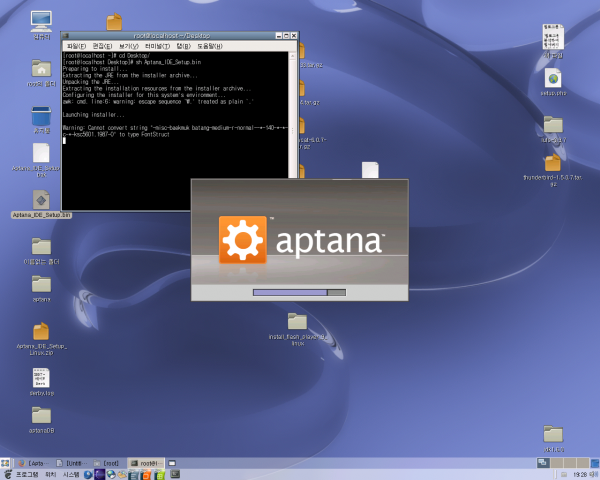
Task: Click the volume icon in the system tray
Action: click(594, 474)
